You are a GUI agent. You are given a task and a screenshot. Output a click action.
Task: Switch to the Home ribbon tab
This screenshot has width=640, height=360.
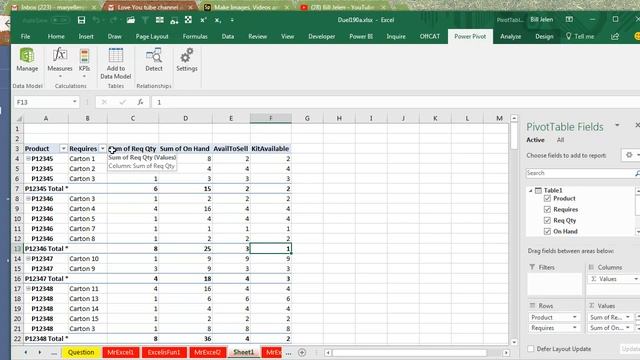pos(56,36)
